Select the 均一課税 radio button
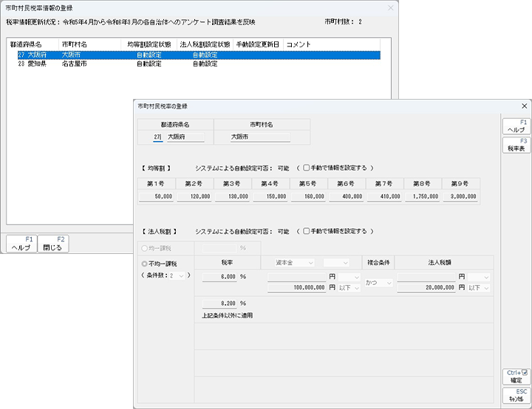The height and width of the screenshot is (409, 532). point(145,248)
